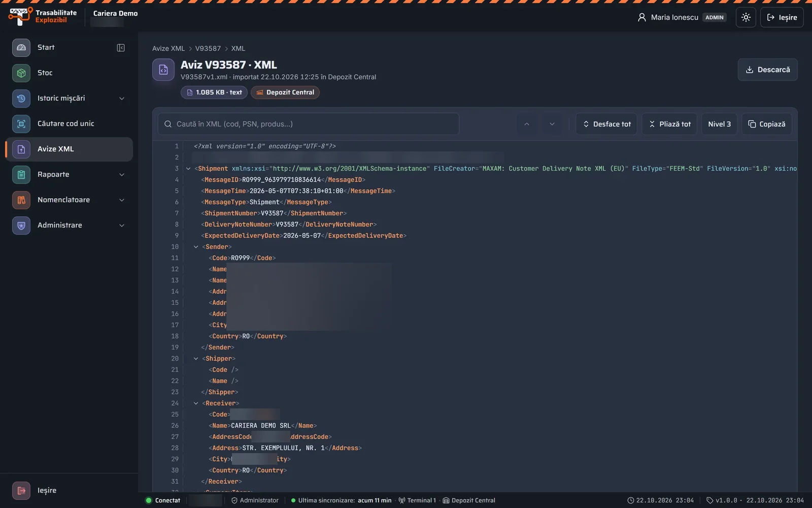Click the v1.0.0 version text
The image size is (812, 508).
(726, 500)
